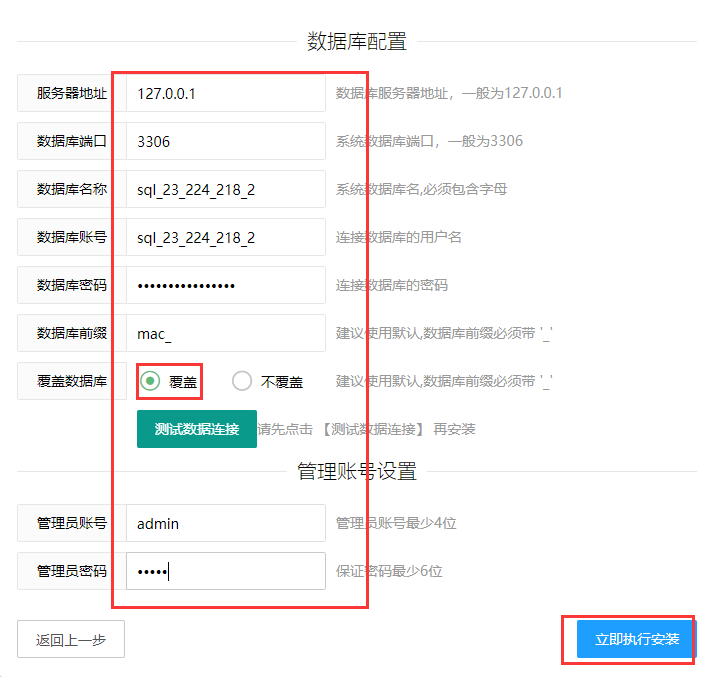The image size is (711, 677).
Task: Click the hint text 连接数据库的用户名
Action: [398, 237]
